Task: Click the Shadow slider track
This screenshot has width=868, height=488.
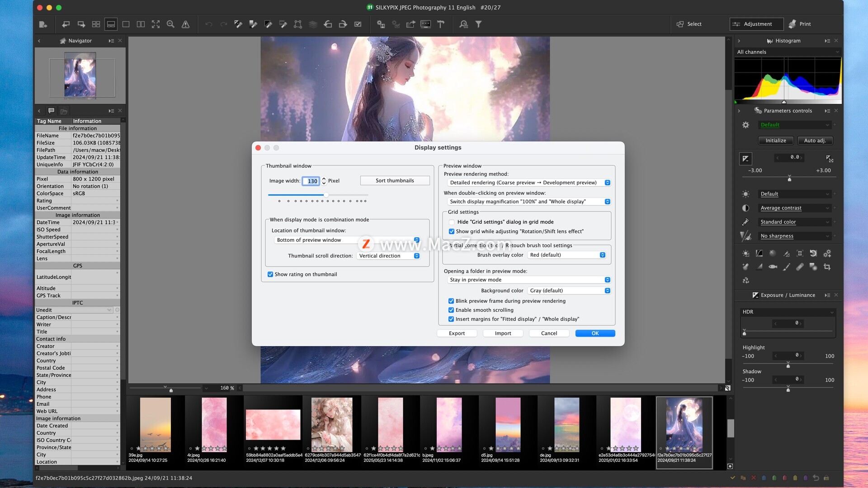Action: point(788,387)
